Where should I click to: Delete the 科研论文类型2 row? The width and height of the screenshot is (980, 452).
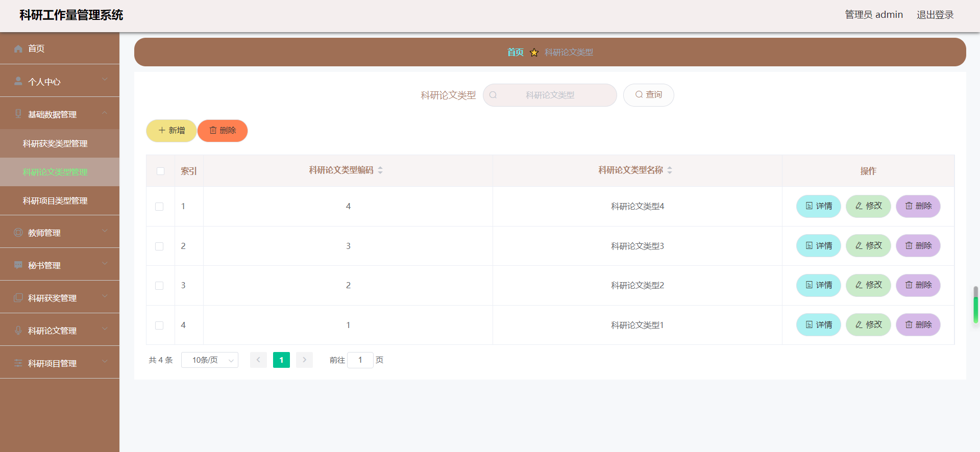(x=918, y=285)
